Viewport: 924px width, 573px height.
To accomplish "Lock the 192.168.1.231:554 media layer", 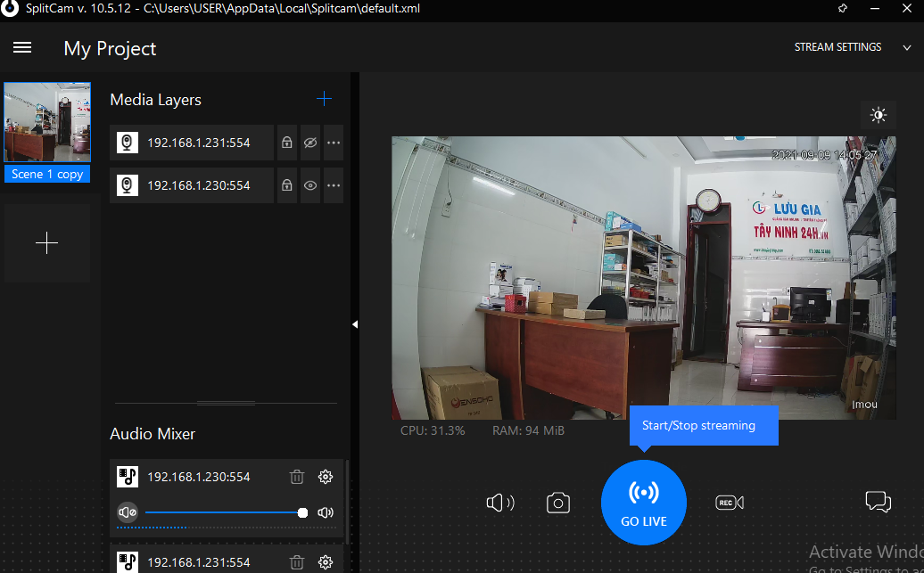I will (287, 143).
